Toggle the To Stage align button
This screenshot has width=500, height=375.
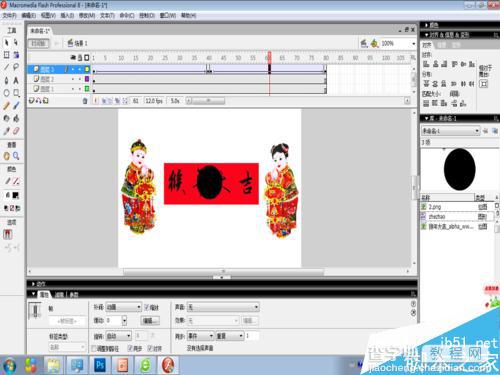(x=483, y=84)
